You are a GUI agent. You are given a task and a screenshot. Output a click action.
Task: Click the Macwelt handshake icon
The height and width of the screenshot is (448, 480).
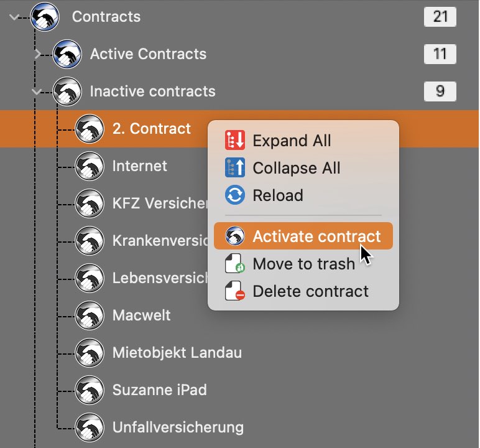pyautogui.click(x=90, y=315)
